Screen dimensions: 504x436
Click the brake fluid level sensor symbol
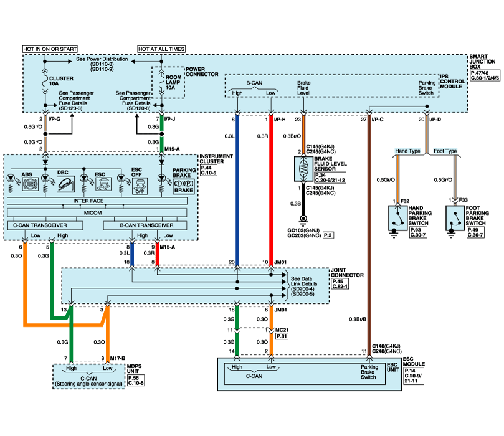pyautogui.click(x=303, y=169)
